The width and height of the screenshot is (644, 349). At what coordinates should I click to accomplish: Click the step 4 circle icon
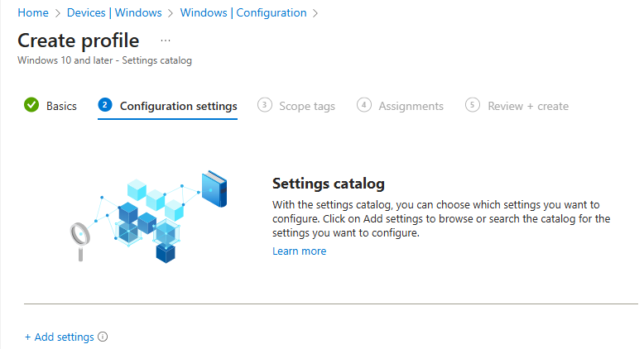pyautogui.click(x=364, y=105)
